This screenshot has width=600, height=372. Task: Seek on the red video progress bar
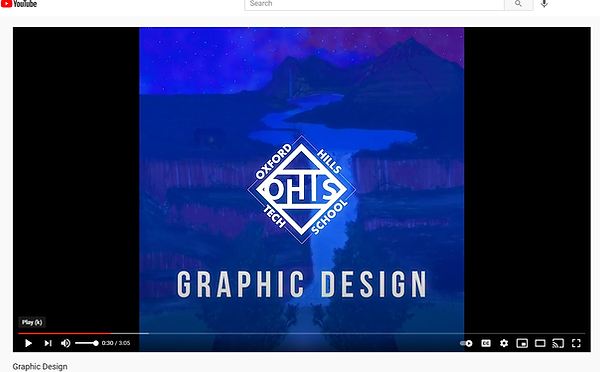tap(302, 333)
